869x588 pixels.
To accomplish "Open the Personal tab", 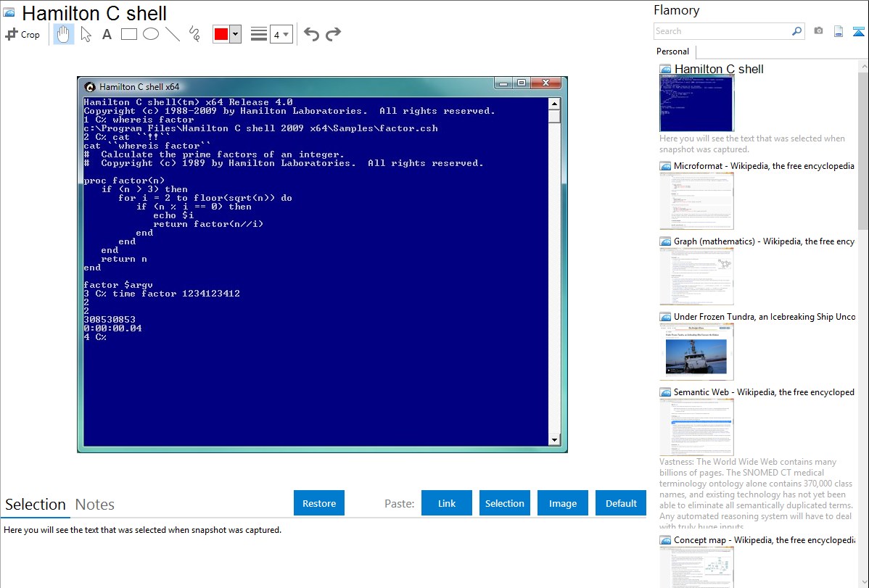I will [672, 51].
